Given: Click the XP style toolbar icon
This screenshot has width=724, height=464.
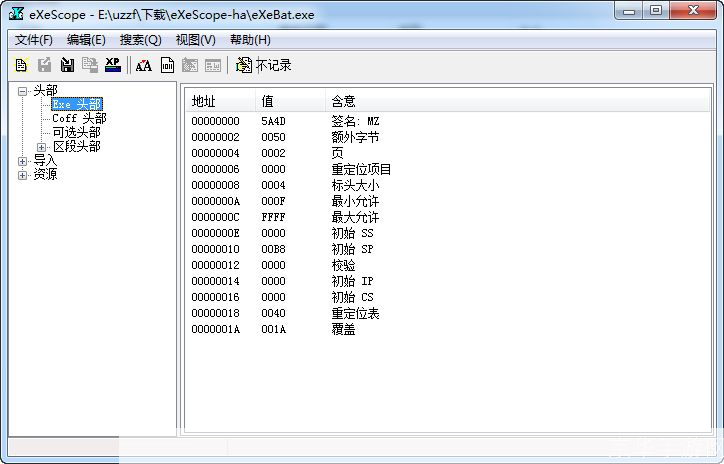Looking at the screenshot, I should 113,65.
